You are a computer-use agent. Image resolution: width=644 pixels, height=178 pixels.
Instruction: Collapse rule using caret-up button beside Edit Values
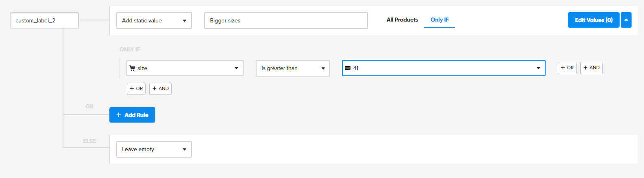626,20
